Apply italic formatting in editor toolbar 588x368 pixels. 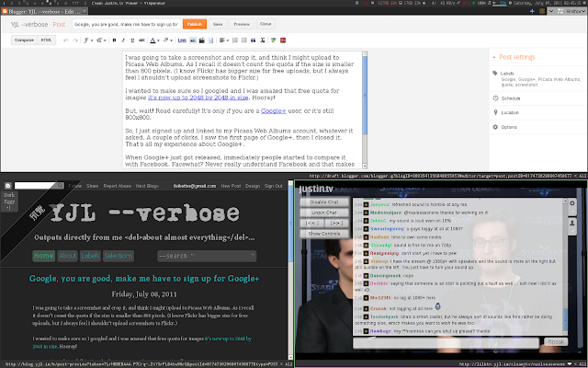[x=123, y=40]
